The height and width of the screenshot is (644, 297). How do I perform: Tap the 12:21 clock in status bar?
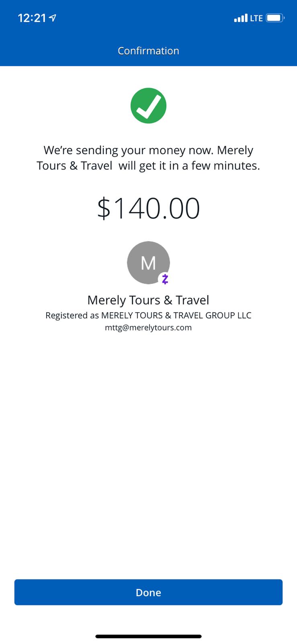point(32,18)
